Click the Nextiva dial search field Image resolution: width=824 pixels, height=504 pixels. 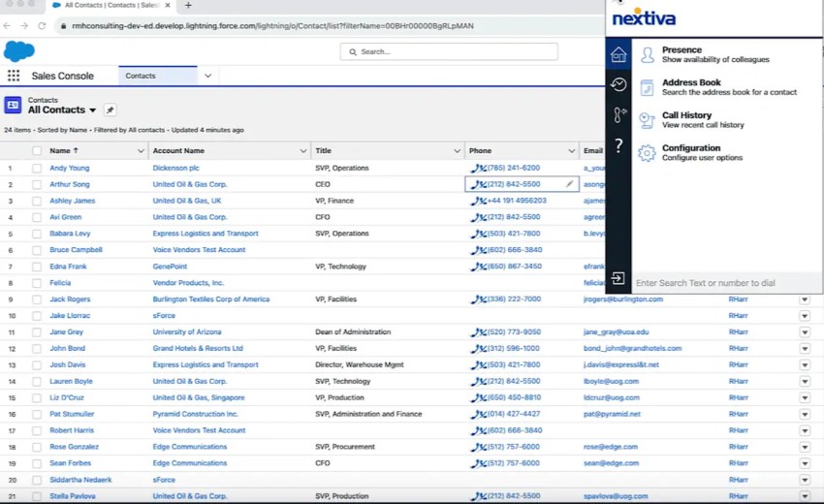(725, 283)
